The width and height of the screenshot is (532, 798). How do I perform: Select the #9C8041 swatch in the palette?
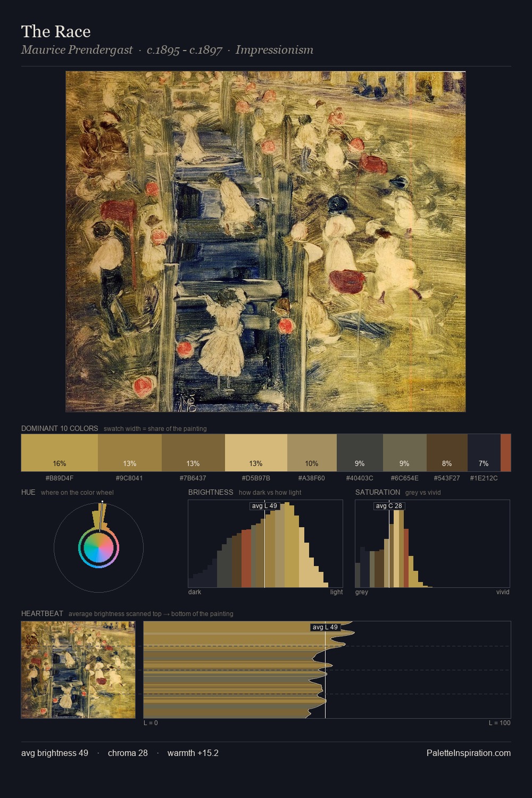pos(130,453)
